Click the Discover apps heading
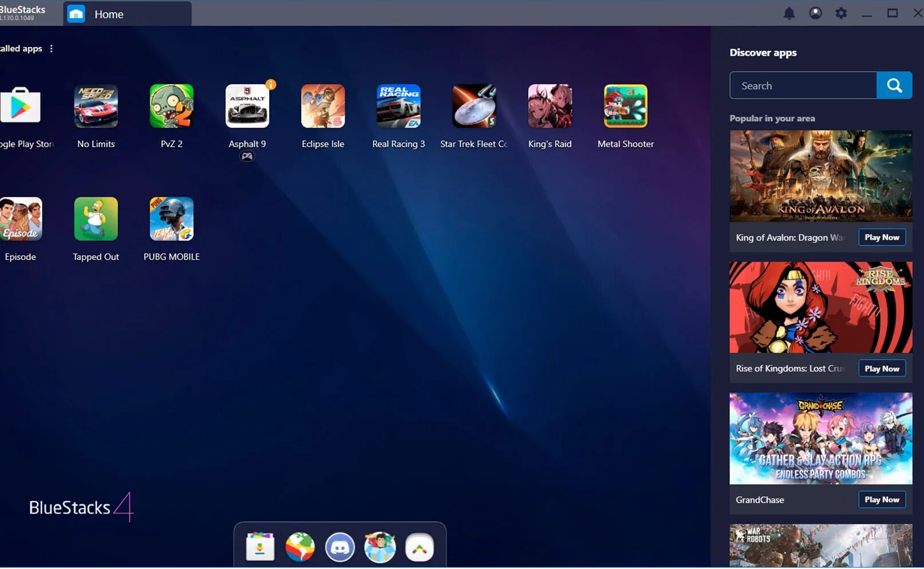The image size is (924, 569). [x=763, y=53]
